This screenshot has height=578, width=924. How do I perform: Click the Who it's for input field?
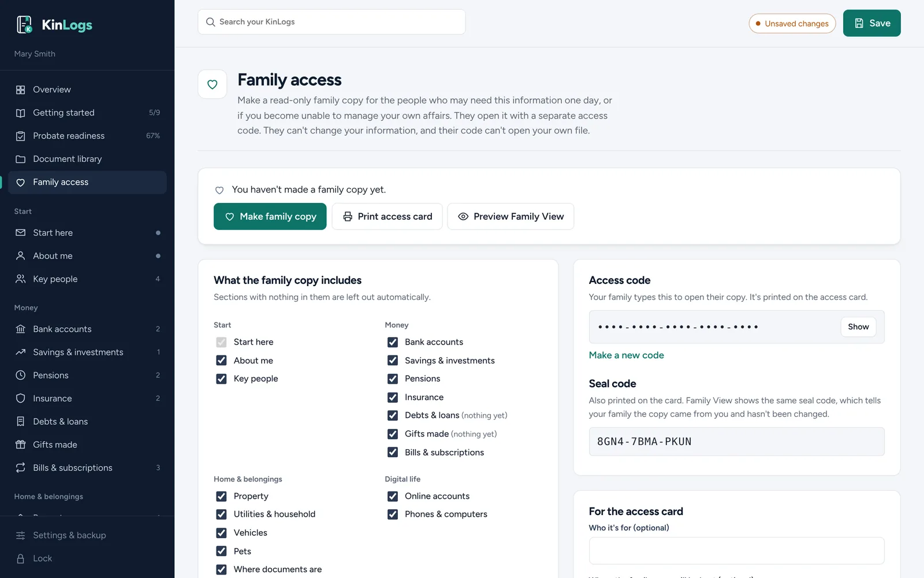[736, 551]
